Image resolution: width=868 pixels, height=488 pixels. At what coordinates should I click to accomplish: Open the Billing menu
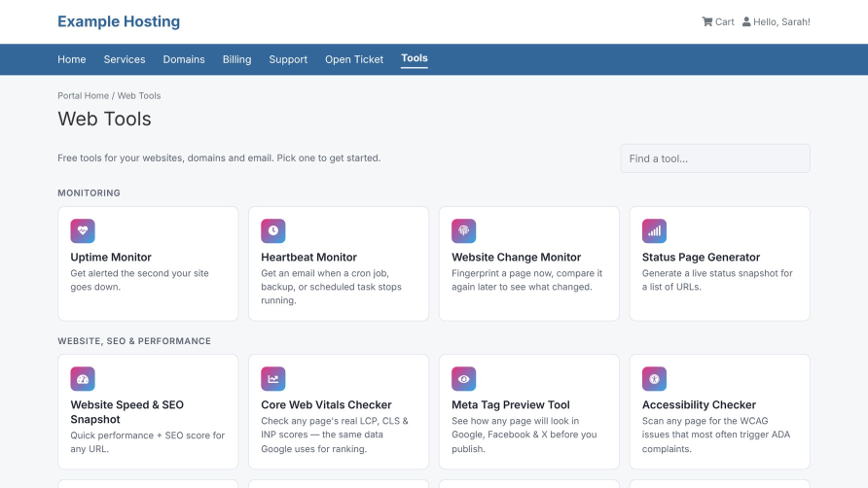click(x=236, y=59)
